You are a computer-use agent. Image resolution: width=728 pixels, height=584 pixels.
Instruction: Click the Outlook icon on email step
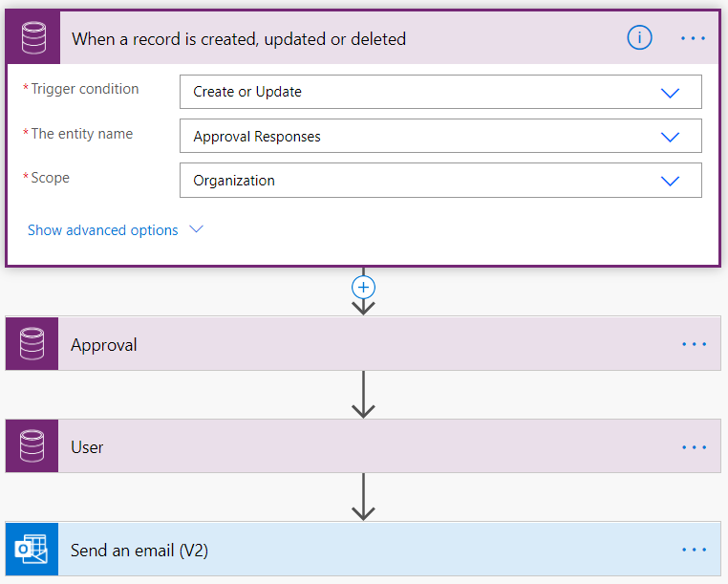click(32, 550)
